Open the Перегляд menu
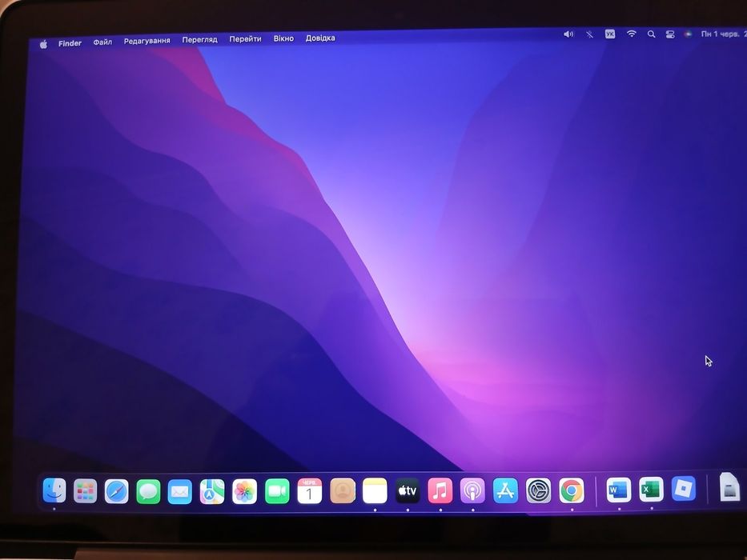747x560 pixels. [199, 40]
